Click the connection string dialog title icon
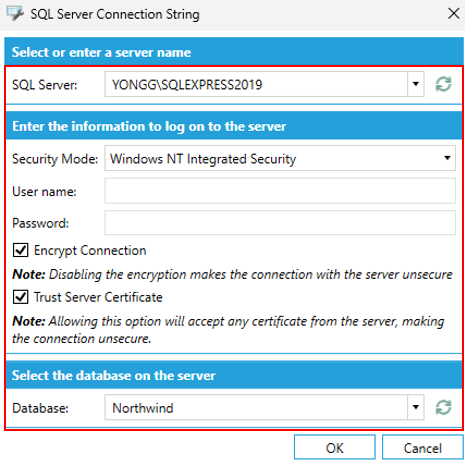465x460 pixels. [x=15, y=14]
